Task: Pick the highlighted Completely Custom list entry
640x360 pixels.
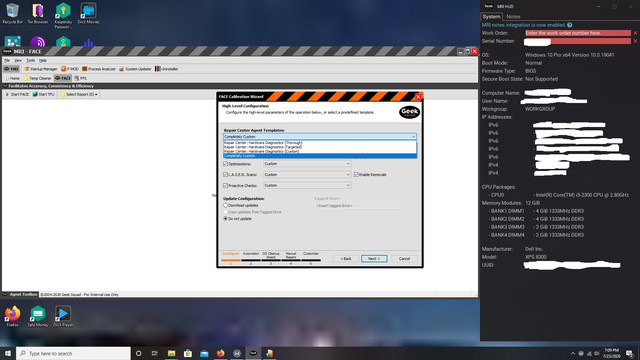Action: coord(320,156)
